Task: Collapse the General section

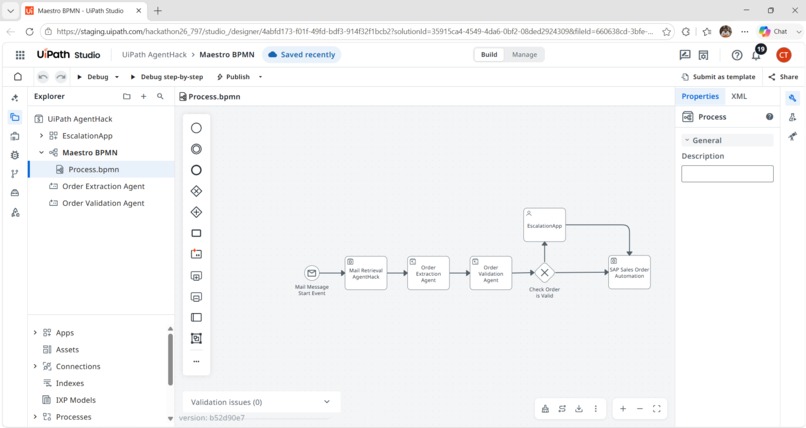Action: click(x=687, y=140)
